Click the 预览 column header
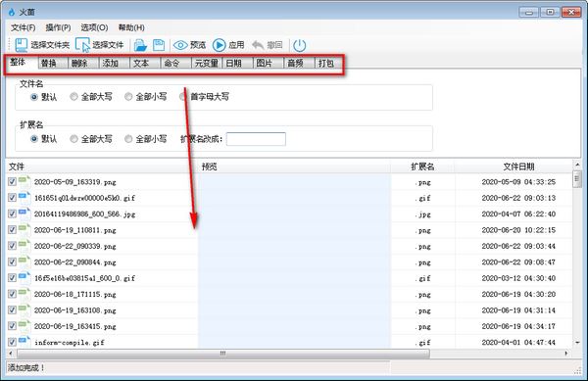This screenshot has height=381, width=588. pos(294,167)
